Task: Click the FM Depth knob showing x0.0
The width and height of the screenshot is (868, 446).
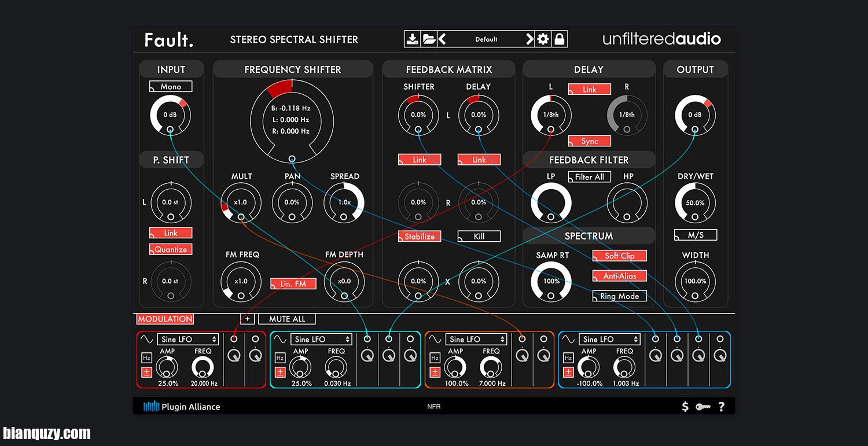Action: [x=344, y=282]
